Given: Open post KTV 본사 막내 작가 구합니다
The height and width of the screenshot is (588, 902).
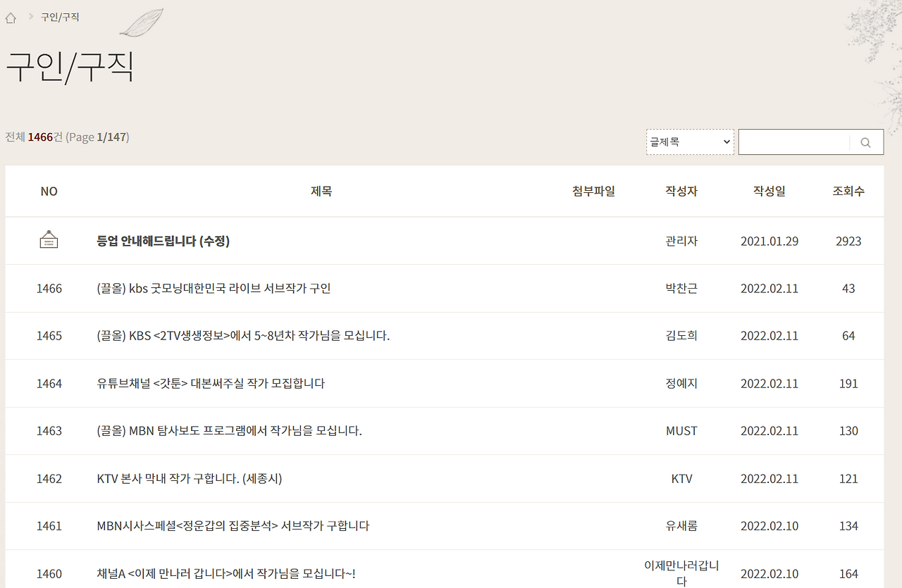Looking at the screenshot, I should coord(190,479).
